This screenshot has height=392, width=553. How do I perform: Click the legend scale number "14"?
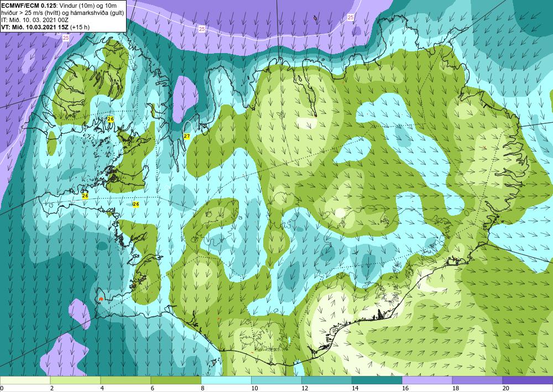[354, 388]
